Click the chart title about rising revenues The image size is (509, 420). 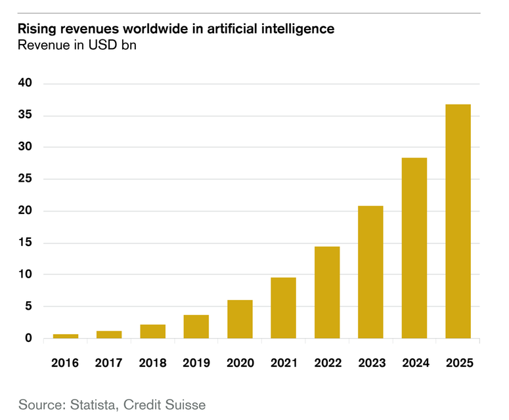(x=175, y=29)
